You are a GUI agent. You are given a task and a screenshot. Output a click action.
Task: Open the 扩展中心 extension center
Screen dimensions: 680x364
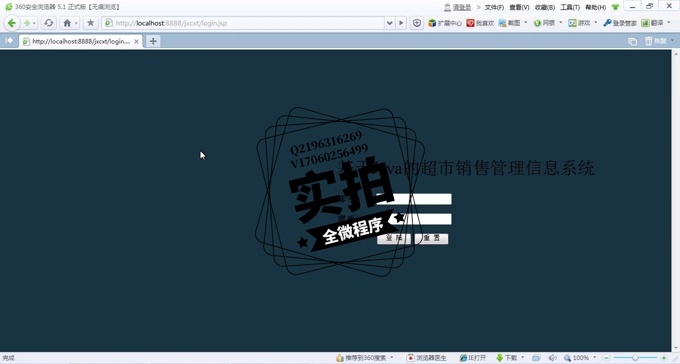click(x=445, y=23)
